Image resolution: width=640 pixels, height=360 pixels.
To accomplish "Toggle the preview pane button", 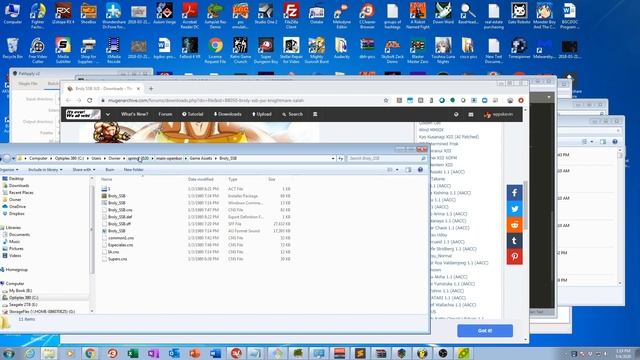I will pyautogui.click(x=408, y=170).
